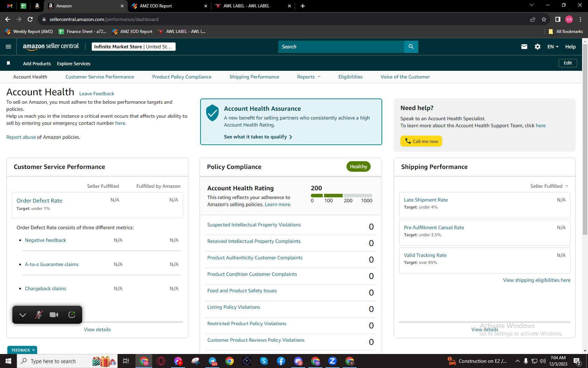
Task: Click the share page icon in address bar
Action: tap(533, 19)
